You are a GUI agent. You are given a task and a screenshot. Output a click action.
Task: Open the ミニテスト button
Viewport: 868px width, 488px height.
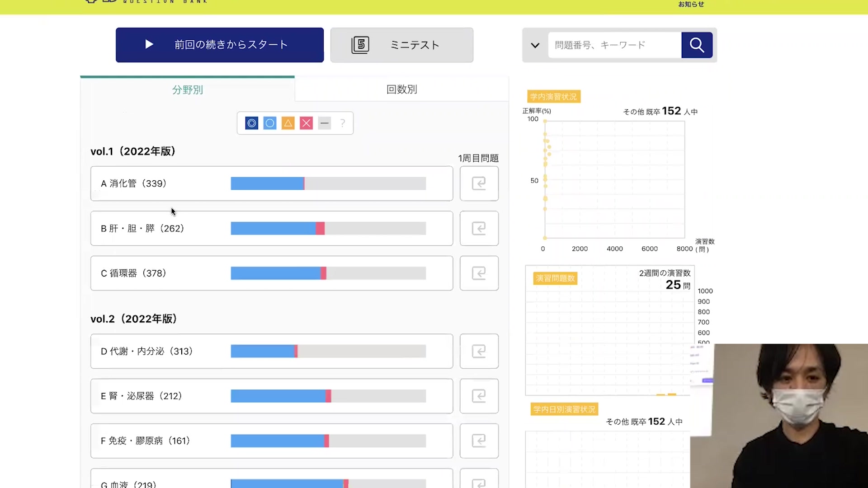point(401,45)
